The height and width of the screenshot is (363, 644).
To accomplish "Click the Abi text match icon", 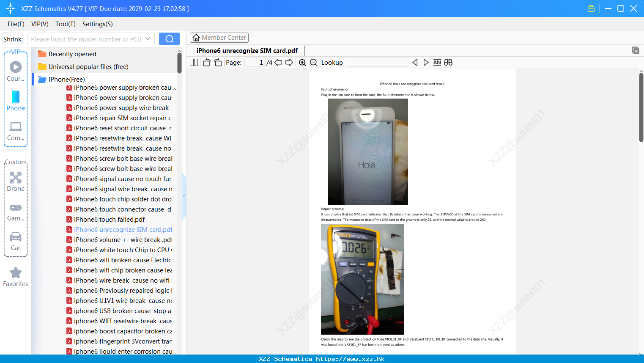I will click(x=437, y=62).
